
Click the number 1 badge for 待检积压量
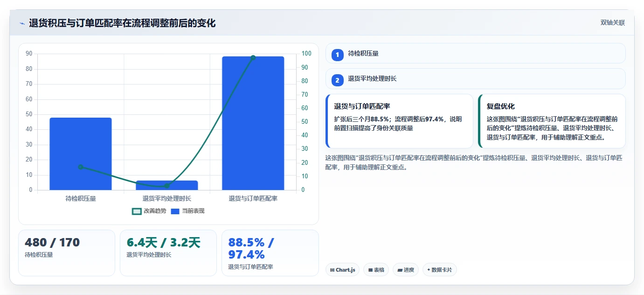click(338, 55)
